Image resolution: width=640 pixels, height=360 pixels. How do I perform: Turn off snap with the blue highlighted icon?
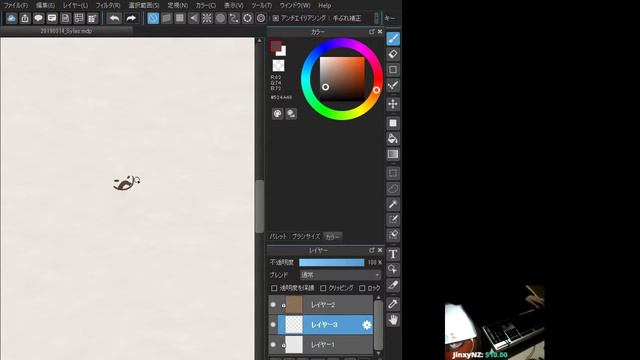tap(153, 18)
